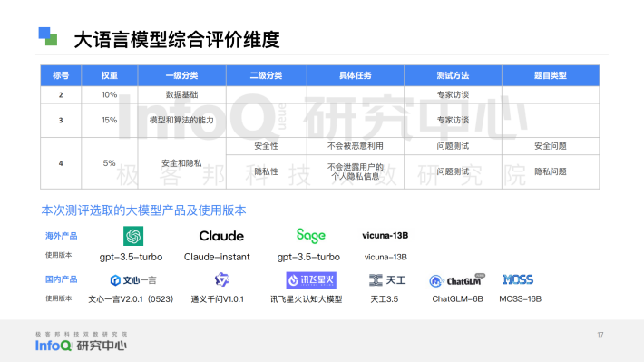Click the 海外产品 label
Image resolution: width=644 pixels, height=362 pixels.
coord(61,236)
